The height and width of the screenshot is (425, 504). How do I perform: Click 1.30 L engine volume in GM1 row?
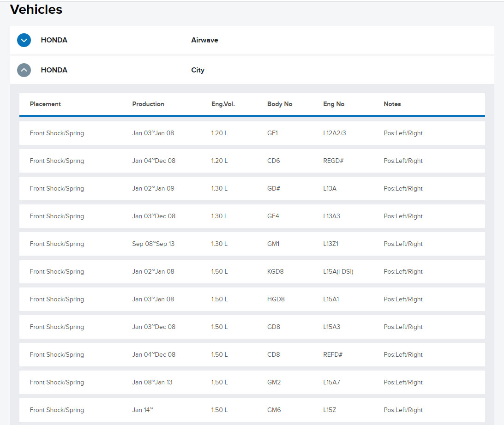(219, 244)
